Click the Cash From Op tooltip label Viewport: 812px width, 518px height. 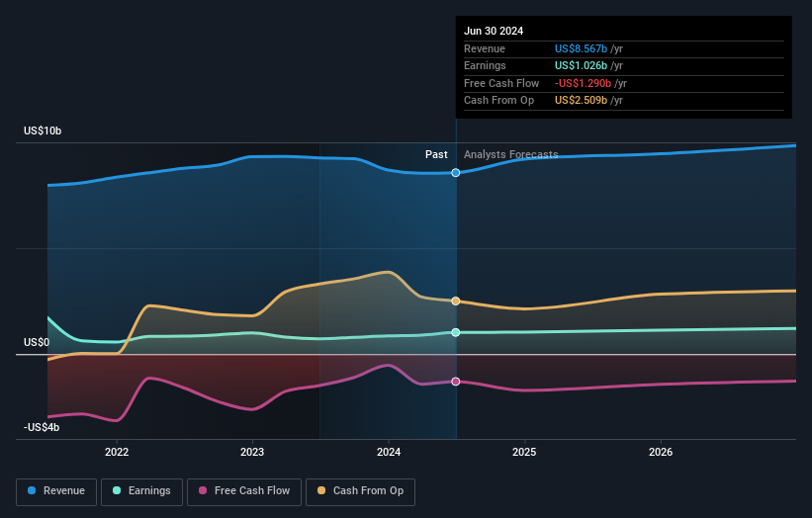pos(498,101)
